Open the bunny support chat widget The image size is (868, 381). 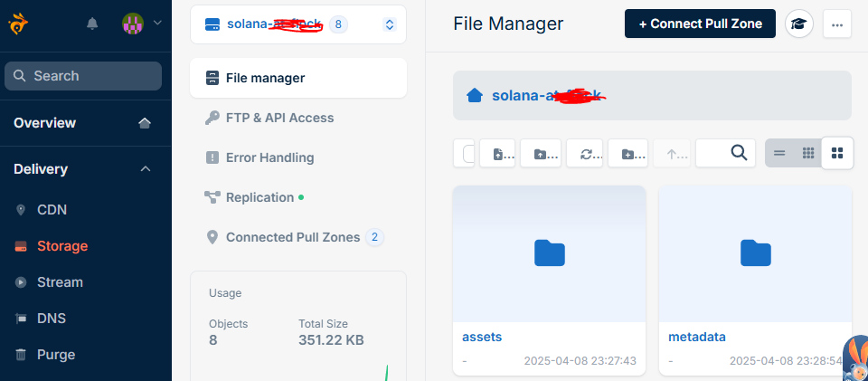pyautogui.click(x=855, y=360)
